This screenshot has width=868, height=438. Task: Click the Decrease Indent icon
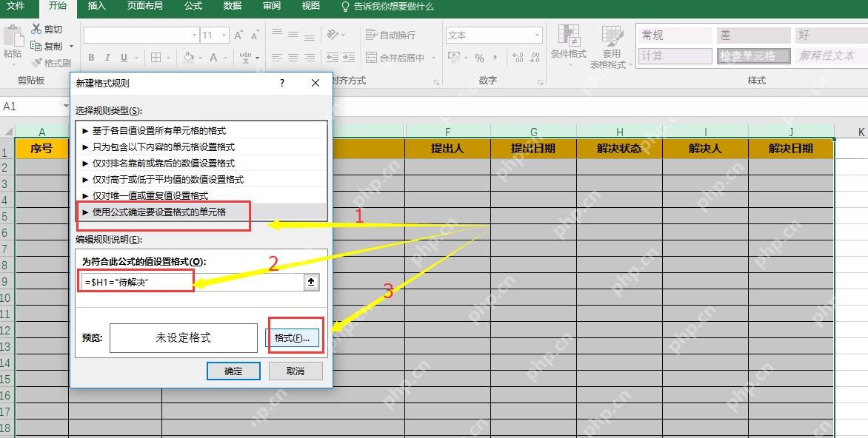coord(332,58)
